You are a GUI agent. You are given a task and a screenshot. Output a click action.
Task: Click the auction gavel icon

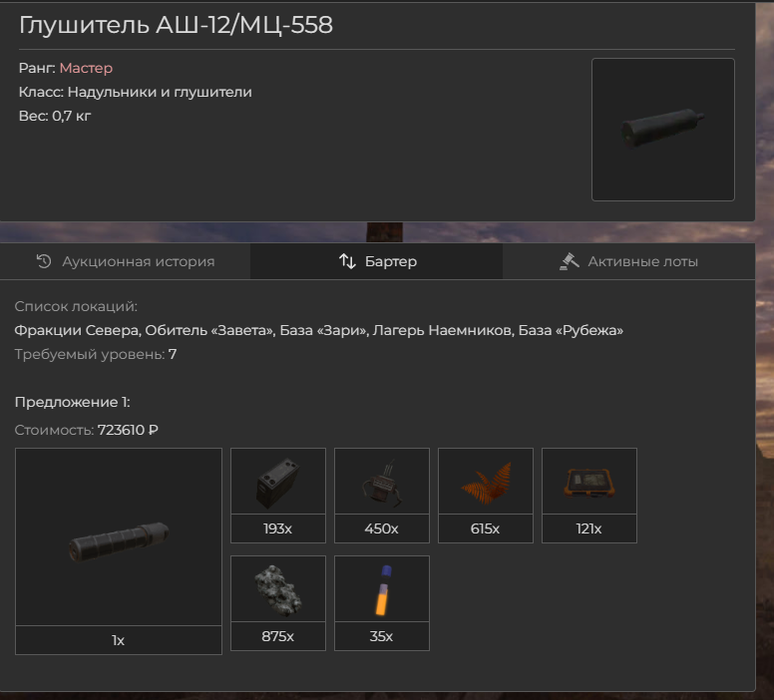(570, 261)
